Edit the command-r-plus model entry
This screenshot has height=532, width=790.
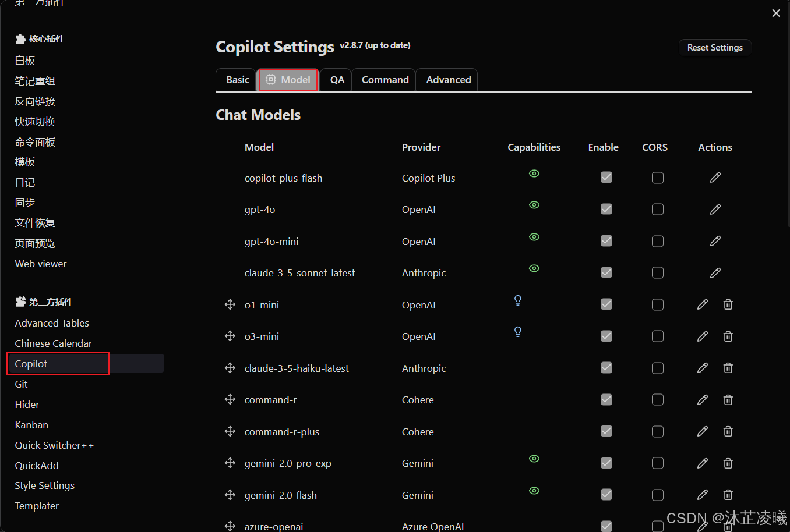tap(703, 431)
